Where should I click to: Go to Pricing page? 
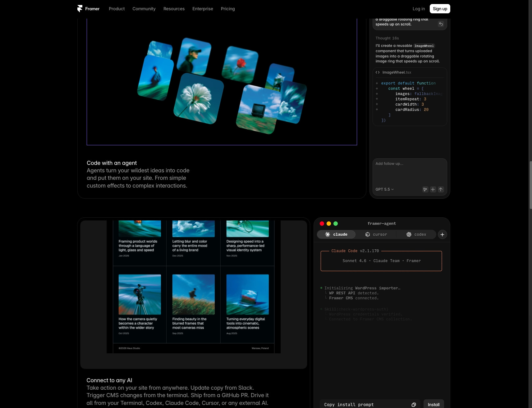(x=228, y=9)
